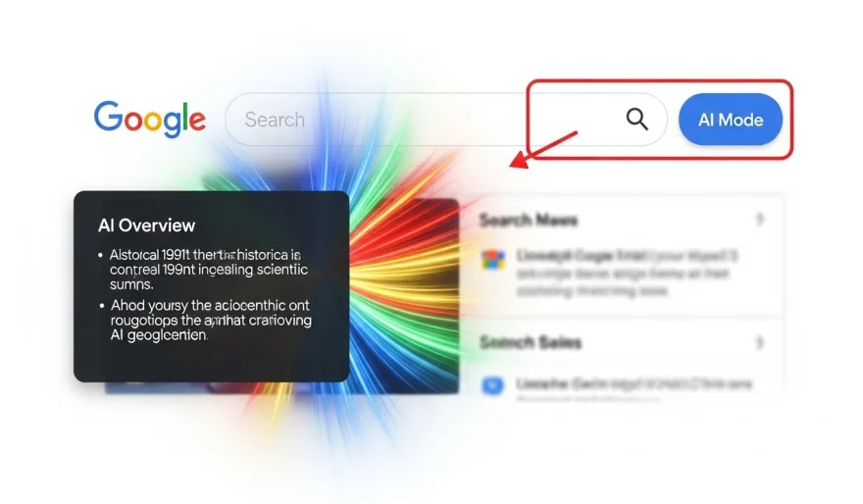
Task: Open the first blurred result description
Action: [627, 273]
